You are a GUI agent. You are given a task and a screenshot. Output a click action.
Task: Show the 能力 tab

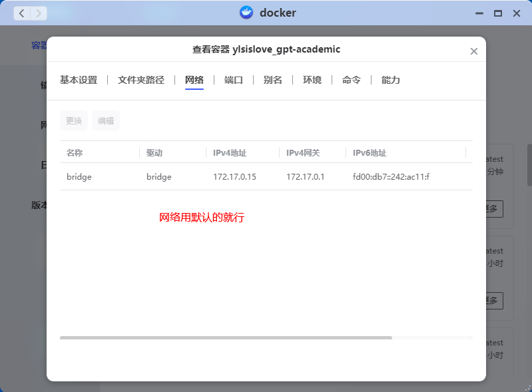pos(391,80)
